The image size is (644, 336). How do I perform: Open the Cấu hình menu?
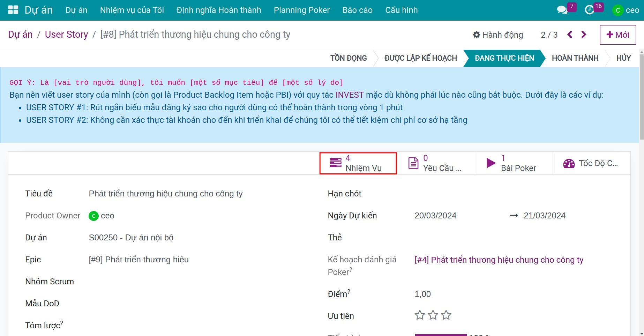pyautogui.click(x=402, y=10)
